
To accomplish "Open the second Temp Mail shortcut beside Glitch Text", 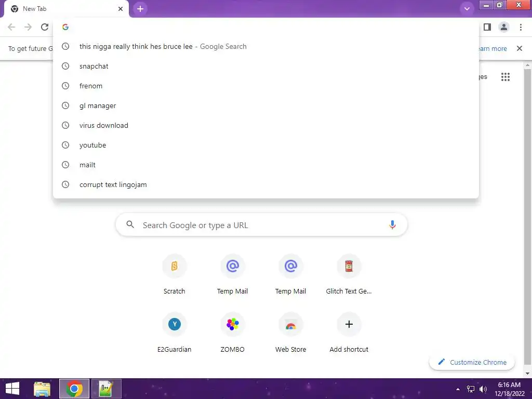I will click(291, 274).
